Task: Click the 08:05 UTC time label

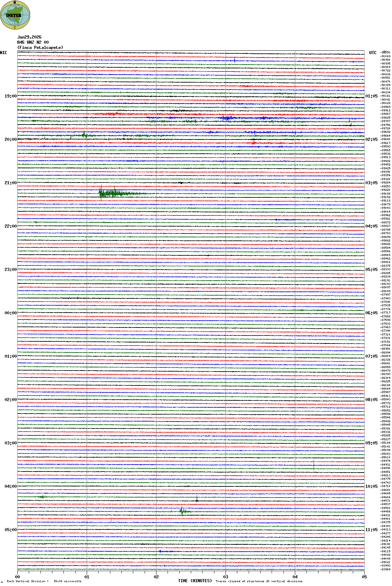Action: (x=371, y=400)
